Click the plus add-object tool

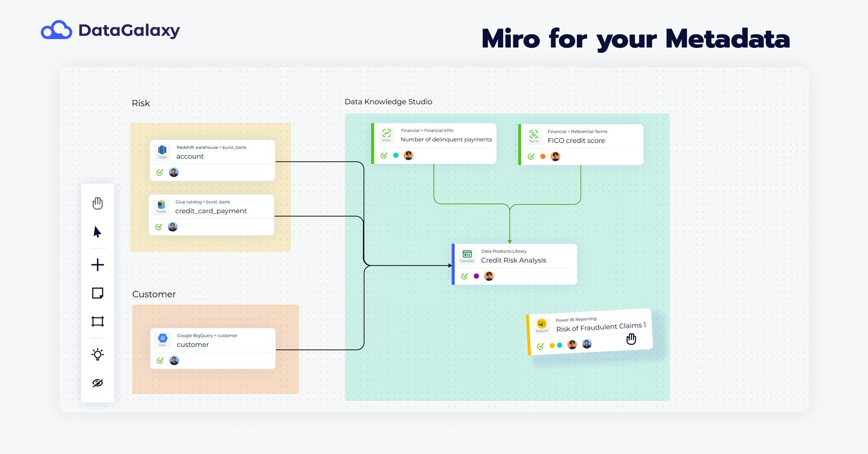pos(98,265)
